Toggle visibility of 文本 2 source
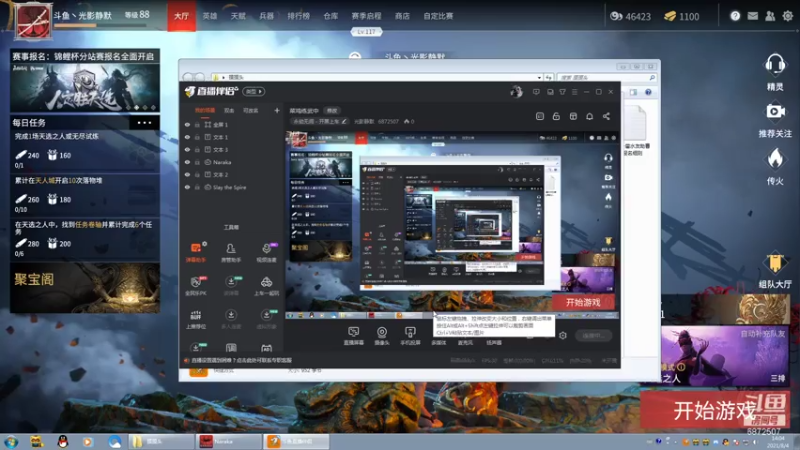 click(x=187, y=174)
